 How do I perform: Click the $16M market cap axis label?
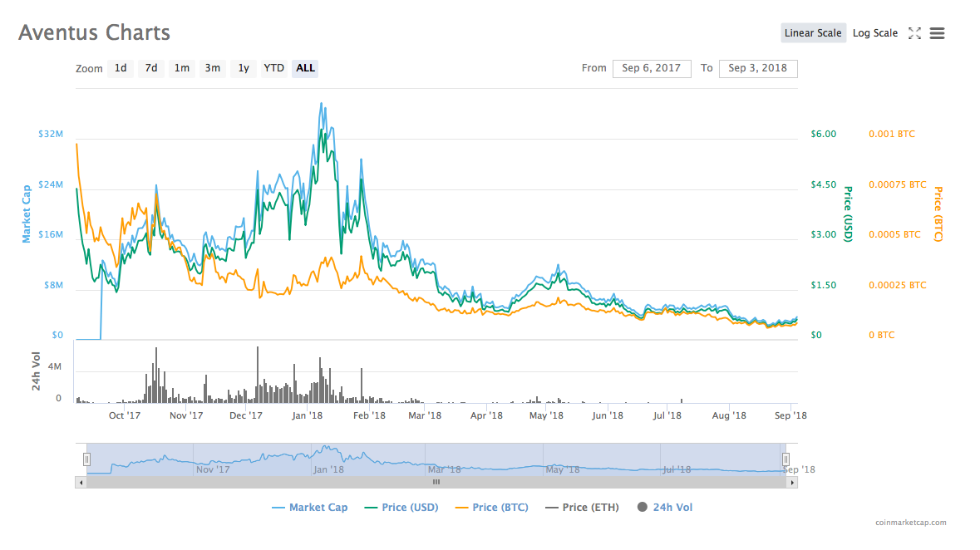point(51,234)
